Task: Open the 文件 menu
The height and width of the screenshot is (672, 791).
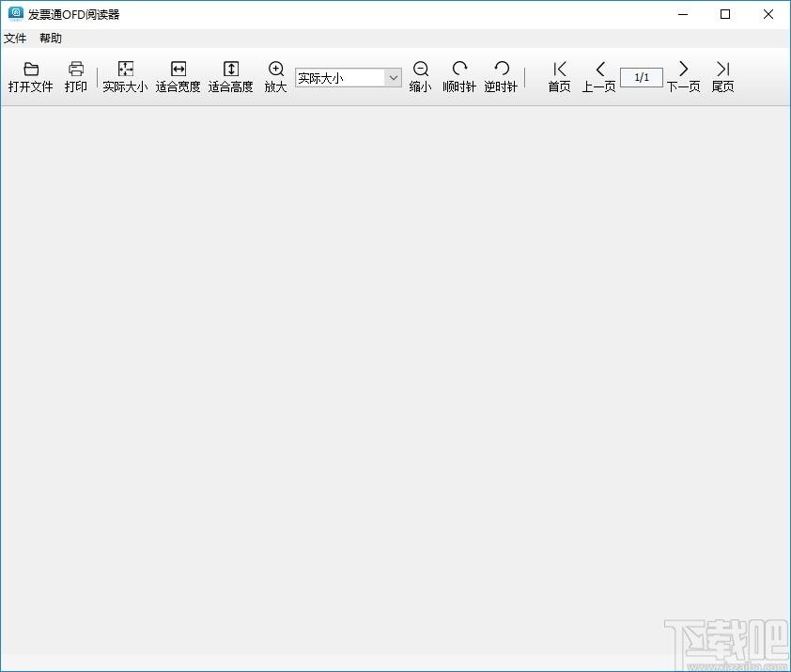Action: tap(15, 39)
